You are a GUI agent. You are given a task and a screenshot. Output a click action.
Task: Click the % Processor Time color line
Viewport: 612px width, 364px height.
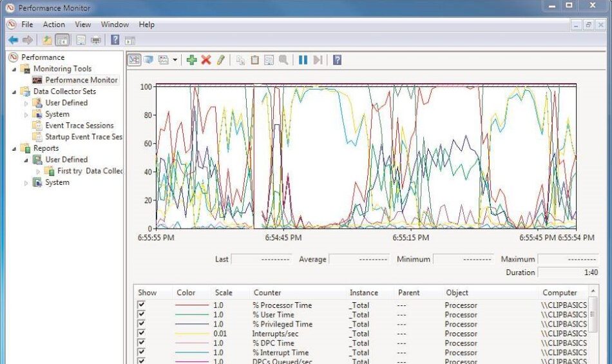(191, 305)
